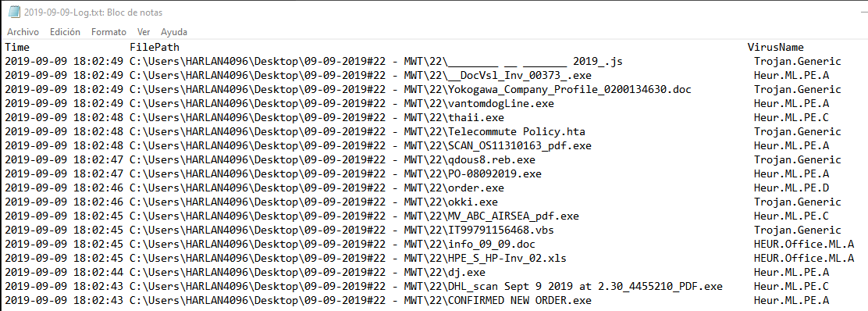This screenshot has height=311, width=868.
Task: Open the Ver menu
Action: [144, 32]
